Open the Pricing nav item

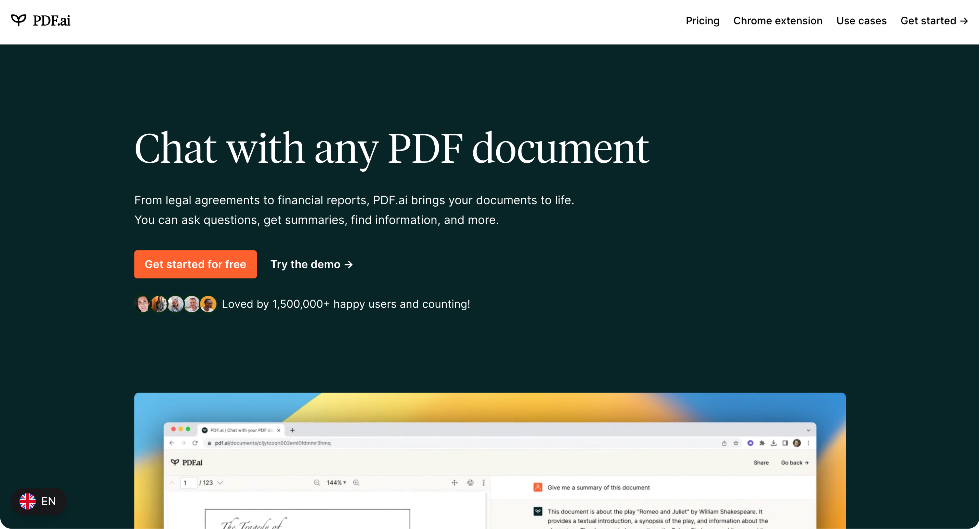point(702,21)
